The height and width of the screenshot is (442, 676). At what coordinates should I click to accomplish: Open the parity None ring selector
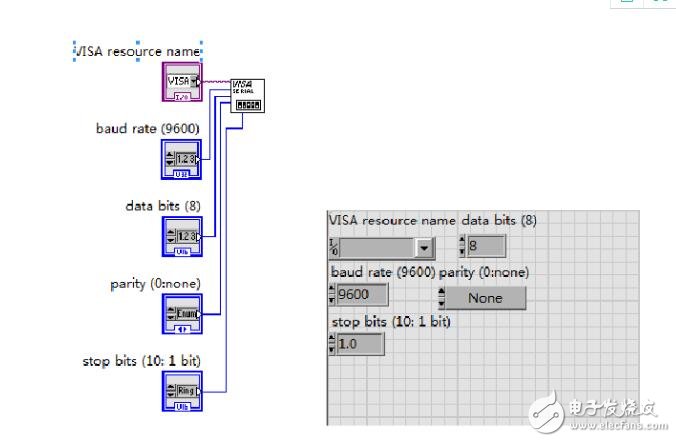485,297
